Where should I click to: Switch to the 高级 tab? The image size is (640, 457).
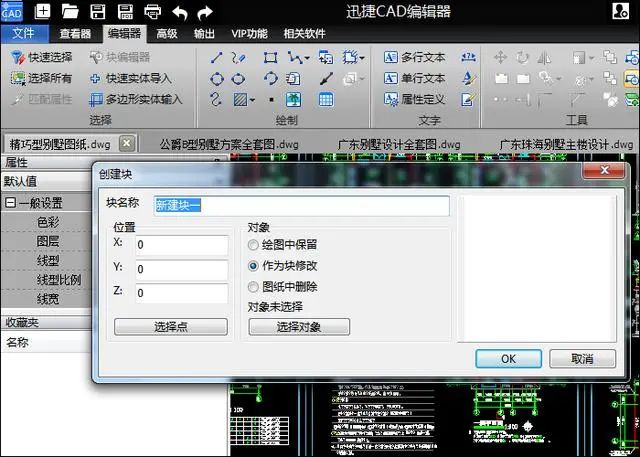(167, 33)
